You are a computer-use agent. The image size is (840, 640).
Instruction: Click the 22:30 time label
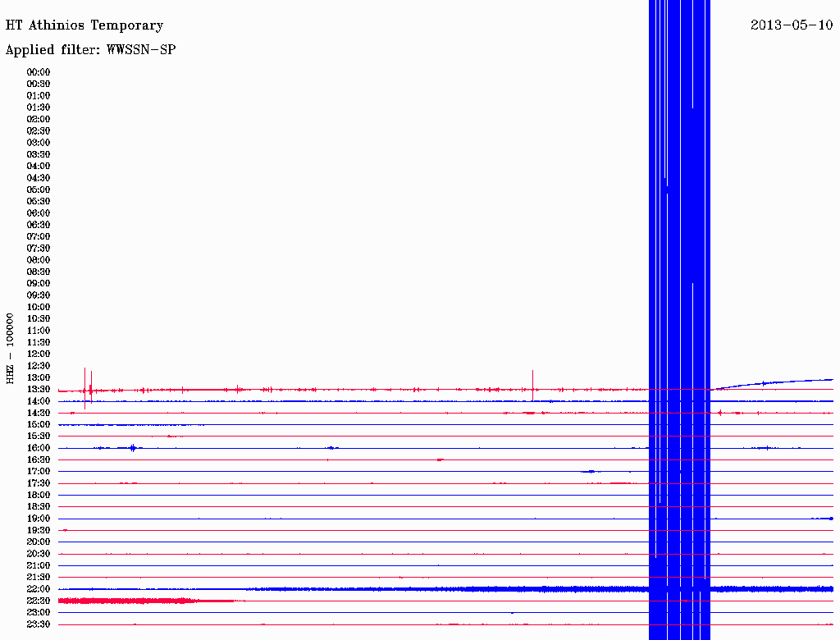(39, 601)
